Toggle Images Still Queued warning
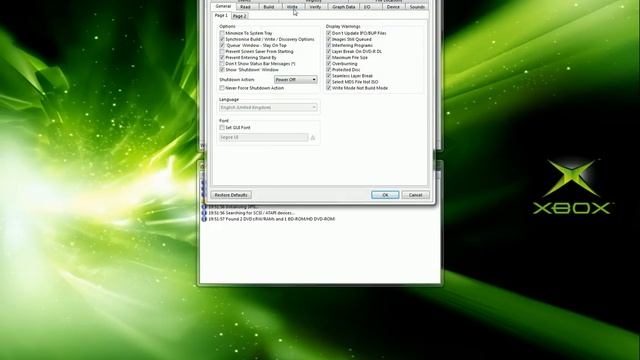Viewport: 640px width, 360px height. (329, 39)
